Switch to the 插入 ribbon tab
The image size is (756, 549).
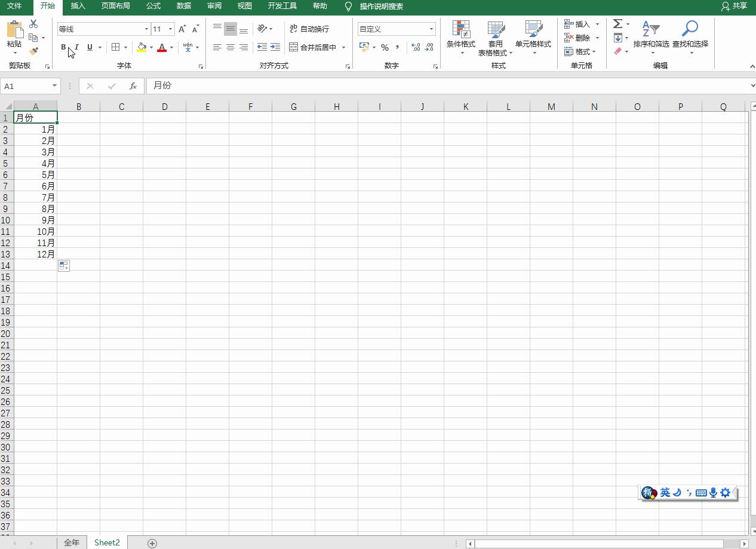79,7
